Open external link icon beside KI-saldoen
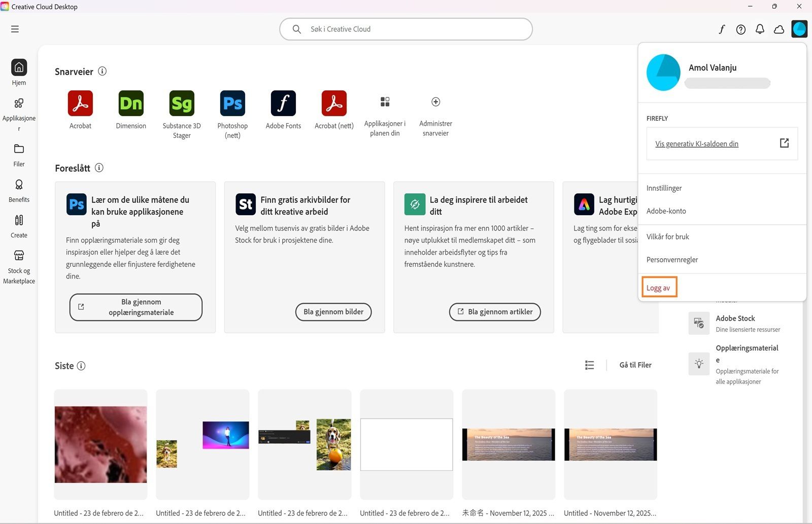This screenshot has width=812, height=524. point(784,143)
